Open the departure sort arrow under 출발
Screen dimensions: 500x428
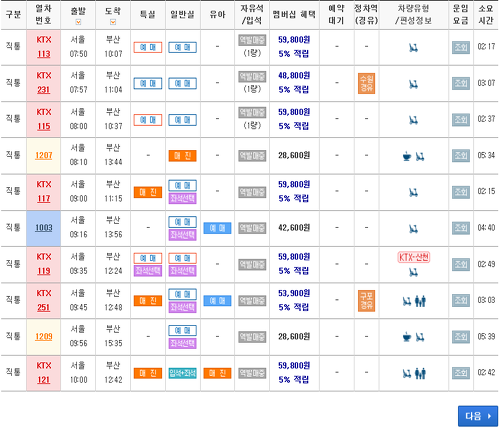[78, 22]
